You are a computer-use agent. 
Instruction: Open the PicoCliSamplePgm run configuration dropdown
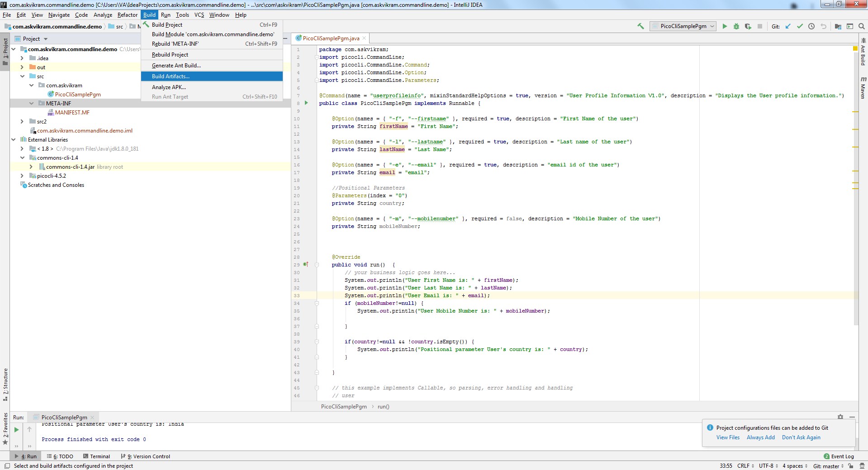click(683, 26)
